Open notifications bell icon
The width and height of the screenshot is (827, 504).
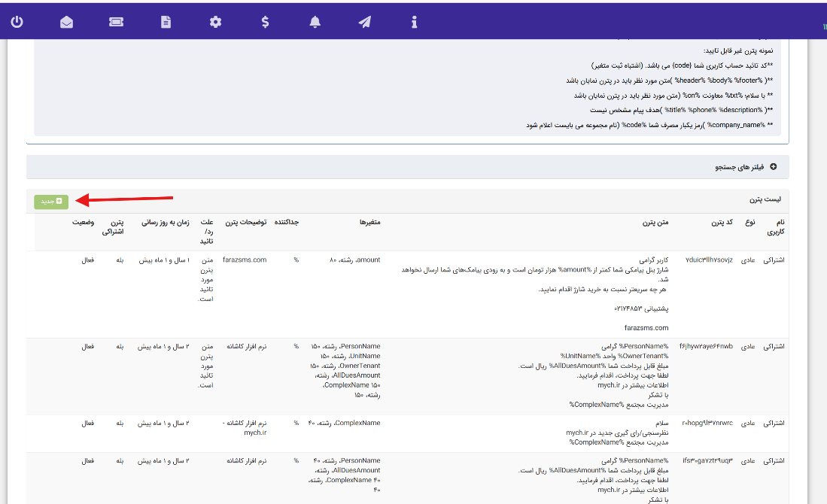click(x=315, y=22)
